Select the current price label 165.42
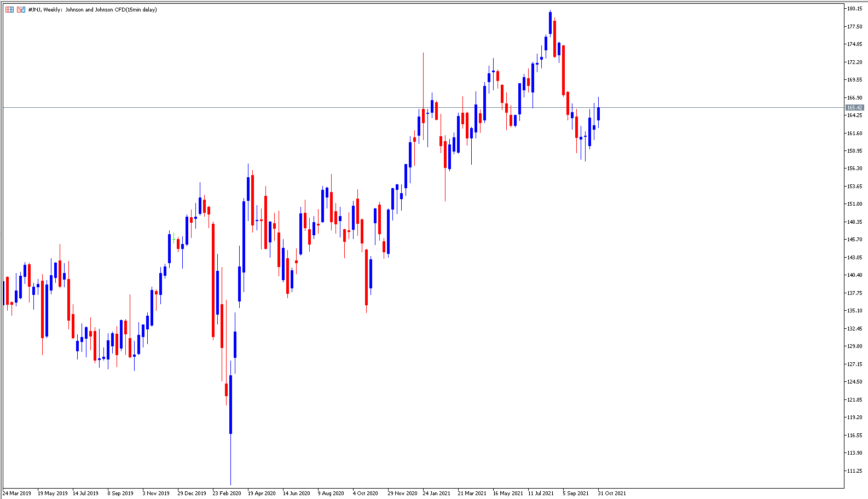 pyautogui.click(x=854, y=107)
